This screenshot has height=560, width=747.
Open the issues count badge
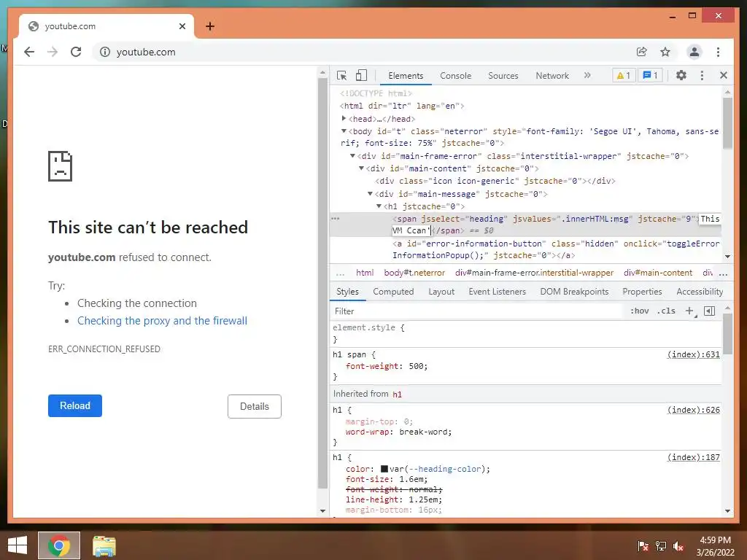(x=650, y=75)
